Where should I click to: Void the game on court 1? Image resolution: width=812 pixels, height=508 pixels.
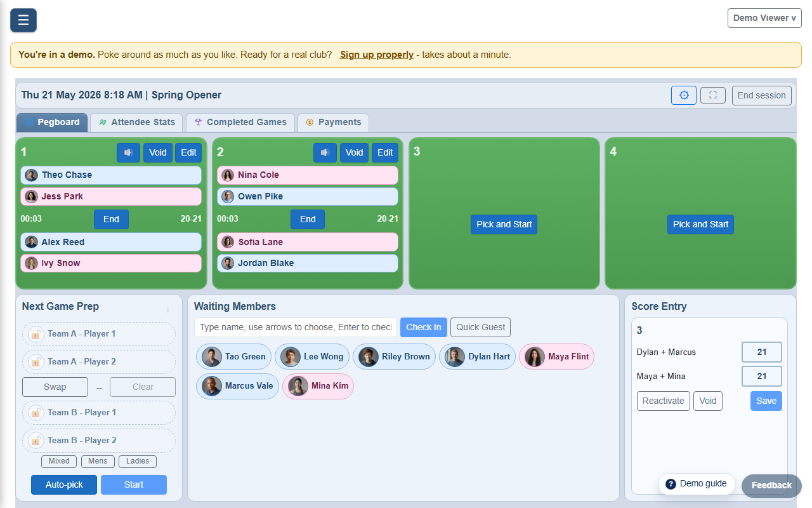158,152
